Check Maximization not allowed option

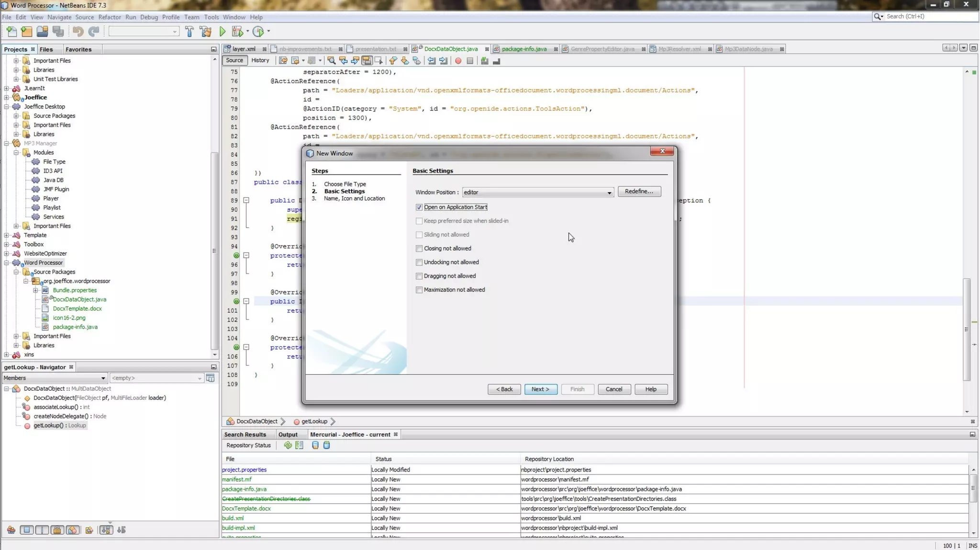[419, 290]
